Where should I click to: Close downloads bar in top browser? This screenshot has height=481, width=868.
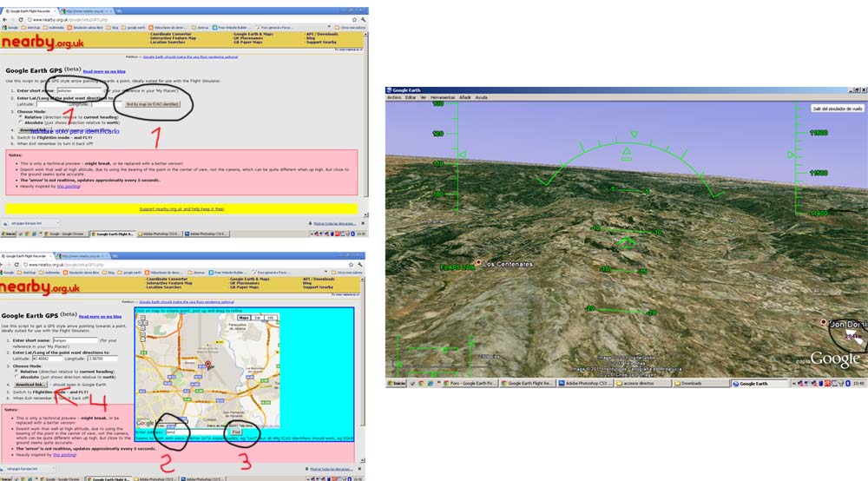pos(363,224)
